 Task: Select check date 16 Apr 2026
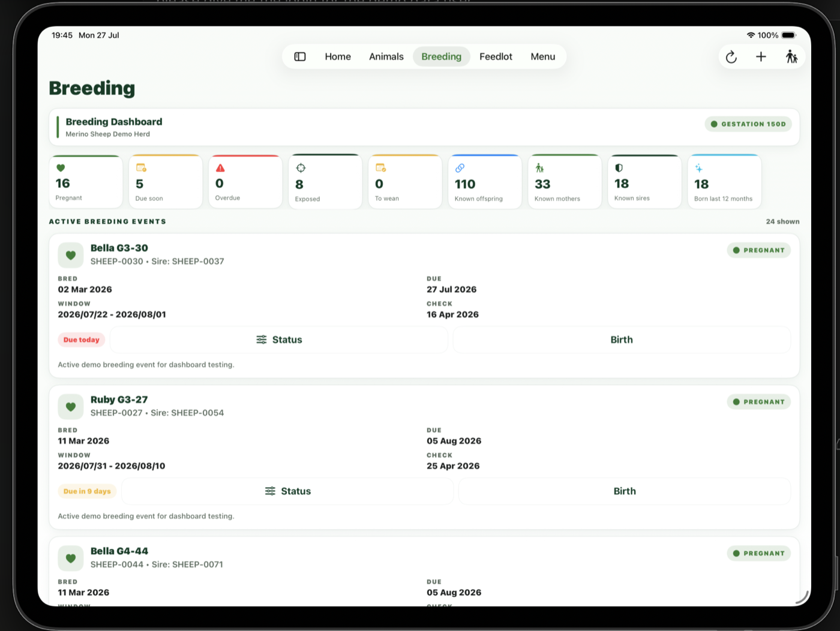click(x=452, y=314)
